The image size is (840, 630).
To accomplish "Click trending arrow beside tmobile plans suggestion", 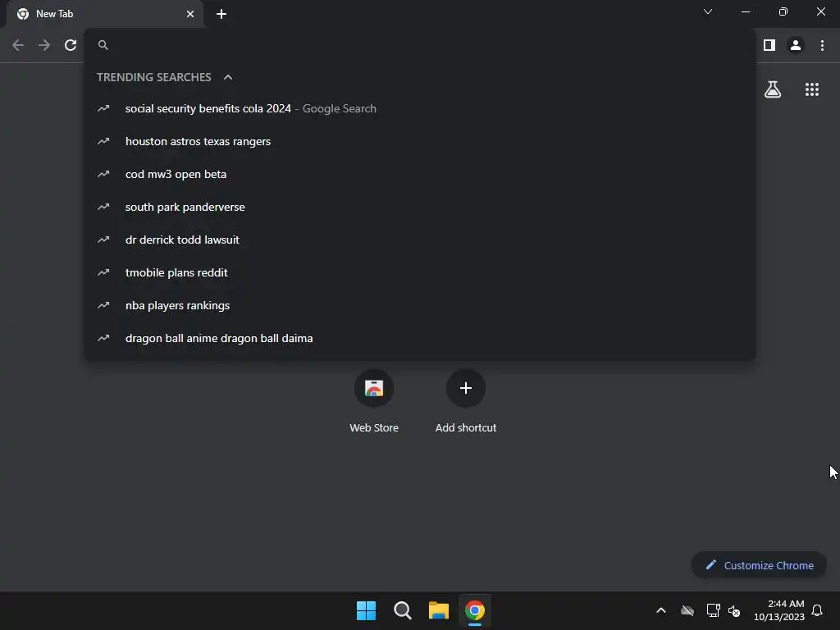I will point(103,272).
